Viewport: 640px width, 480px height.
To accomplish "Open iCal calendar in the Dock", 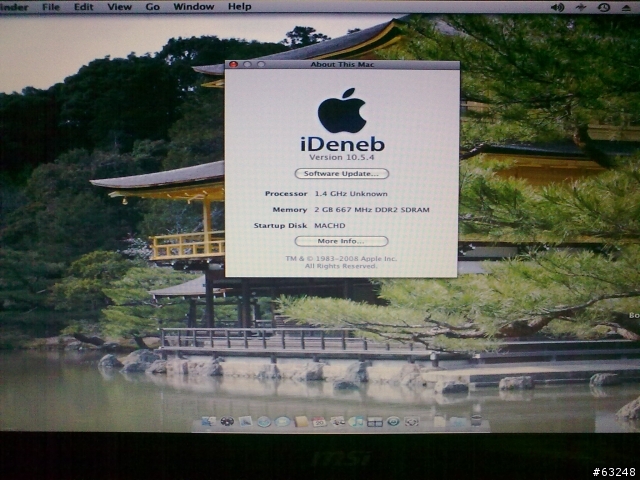I will (x=319, y=422).
